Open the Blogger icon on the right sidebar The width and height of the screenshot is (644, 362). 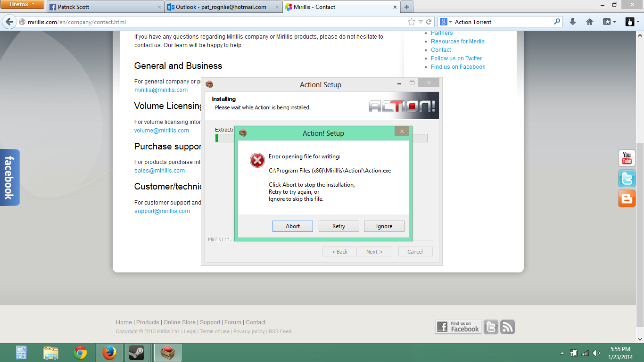627,199
